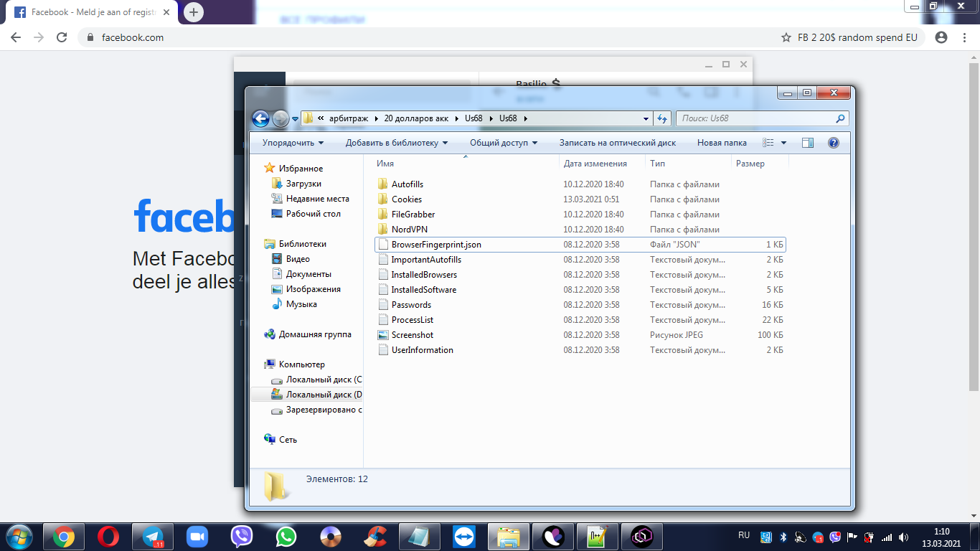Open the Документы library

(308, 274)
